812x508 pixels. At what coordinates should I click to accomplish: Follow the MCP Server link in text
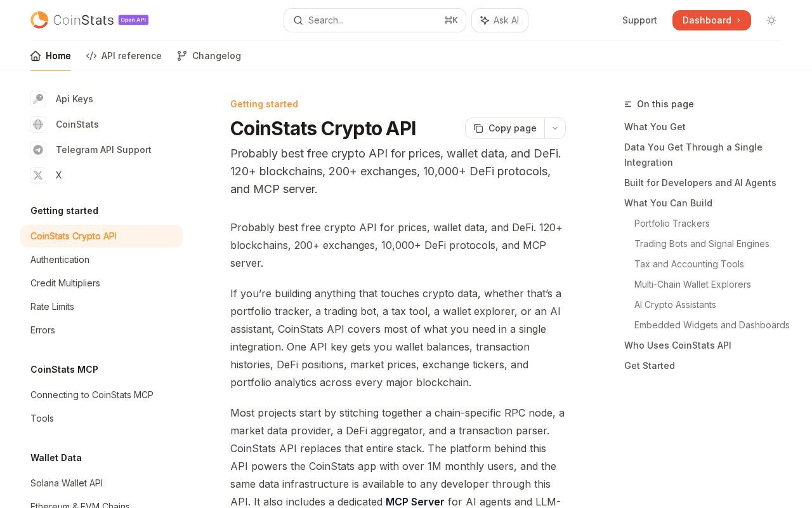point(415,502)
